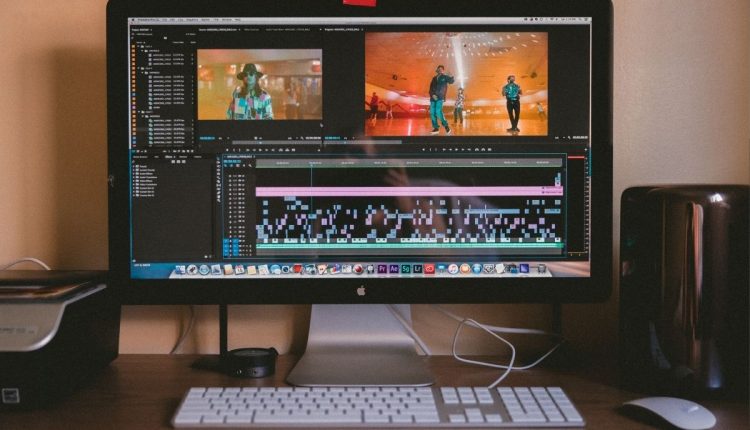The width and height of the screenshot is (750, 430).
Task: Select the long pink clip on timeline
Action: [x=409, y=191]
